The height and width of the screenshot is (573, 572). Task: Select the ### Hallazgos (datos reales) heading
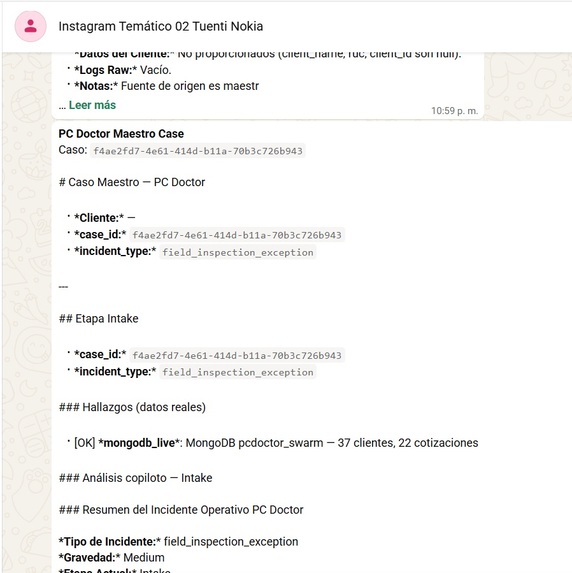pyautogui.click(x=132, y=407)
